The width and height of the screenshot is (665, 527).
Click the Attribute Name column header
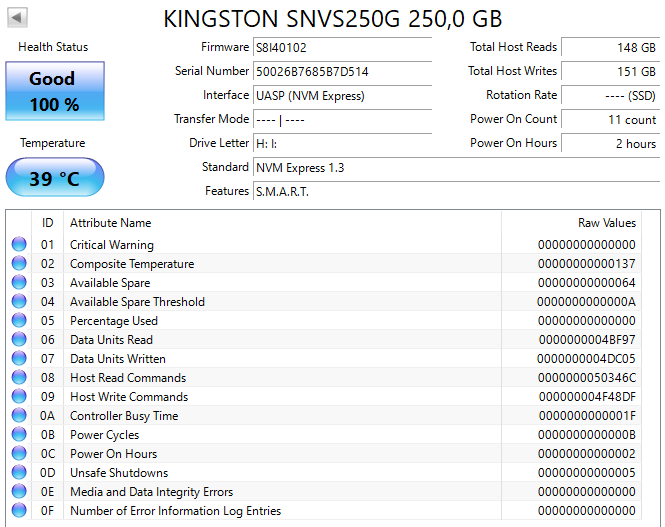tap(111, 223)
